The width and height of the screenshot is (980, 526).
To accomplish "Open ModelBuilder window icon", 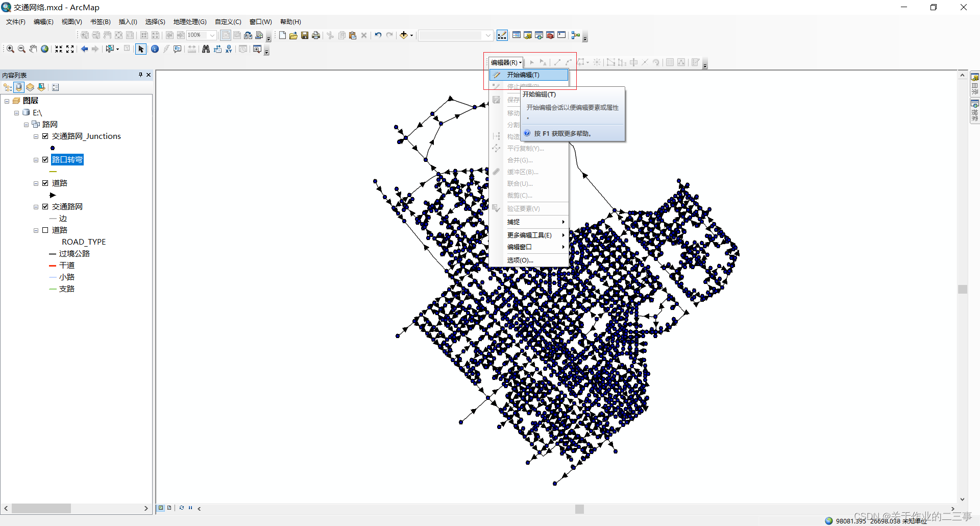I will click(x=576, y=35).
